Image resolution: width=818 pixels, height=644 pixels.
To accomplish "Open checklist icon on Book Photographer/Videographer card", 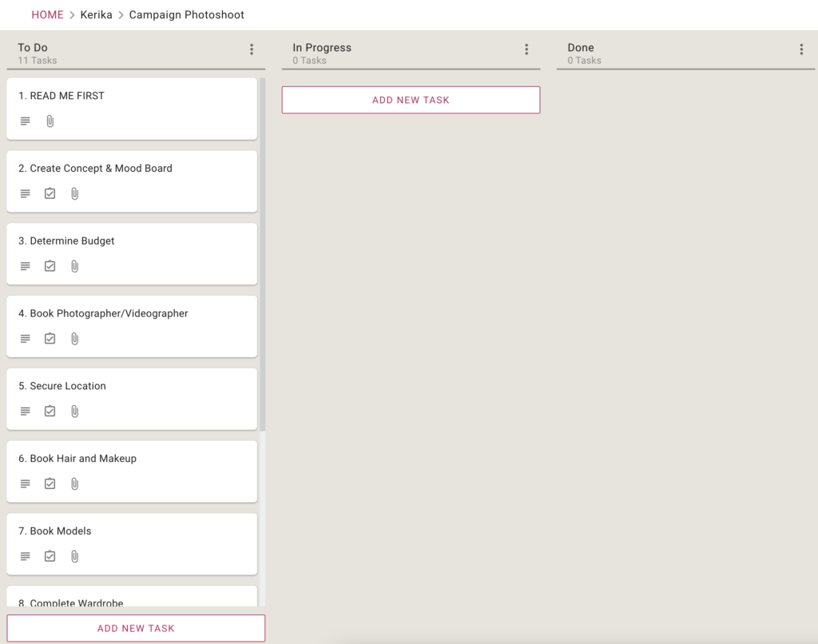I will point(50,339).
